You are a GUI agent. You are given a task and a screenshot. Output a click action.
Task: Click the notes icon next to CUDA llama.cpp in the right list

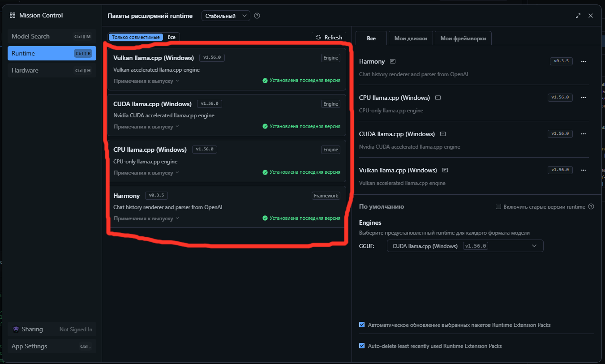pyautogui.click(x=443, y=134)
